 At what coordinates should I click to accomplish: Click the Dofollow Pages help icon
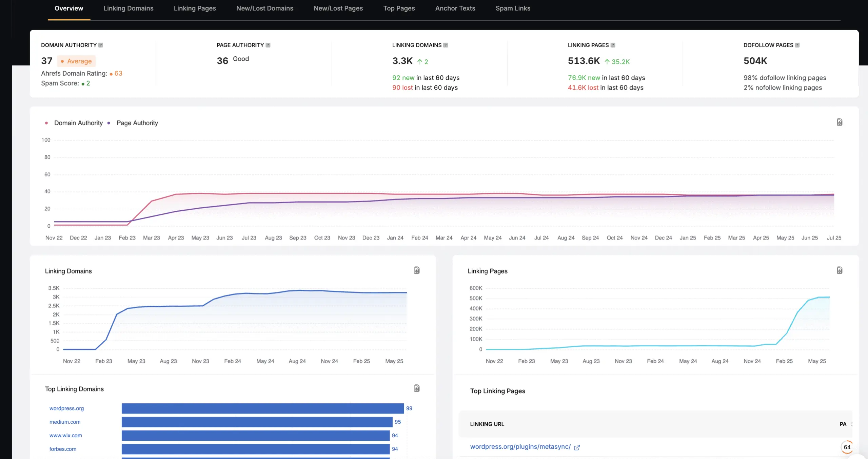pos(797,45)
